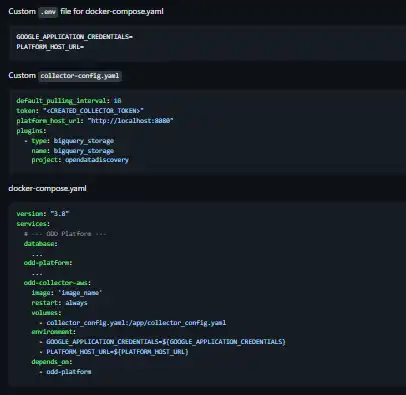Screen dimensions: 406x395
Task: Click the default_pulling_interval: 10 line
Action: pos(69,101)
